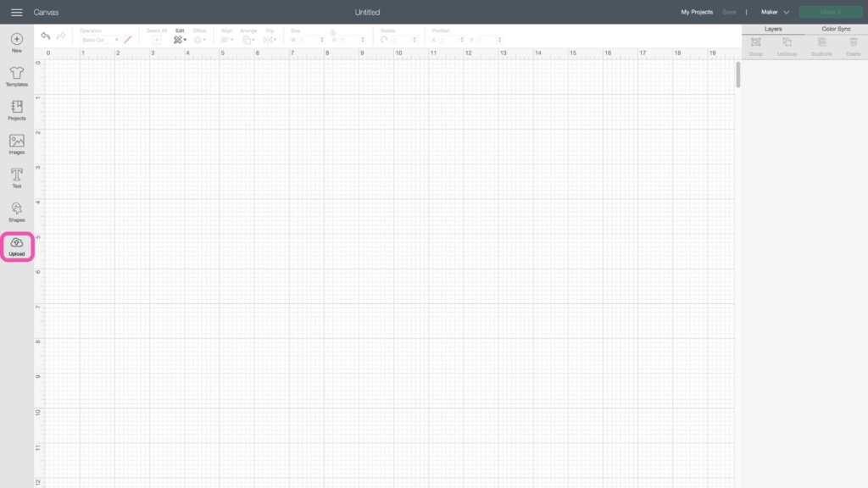
Task: Click the Group layers icon
Action: pyautogui.click(x=755, y=42)
